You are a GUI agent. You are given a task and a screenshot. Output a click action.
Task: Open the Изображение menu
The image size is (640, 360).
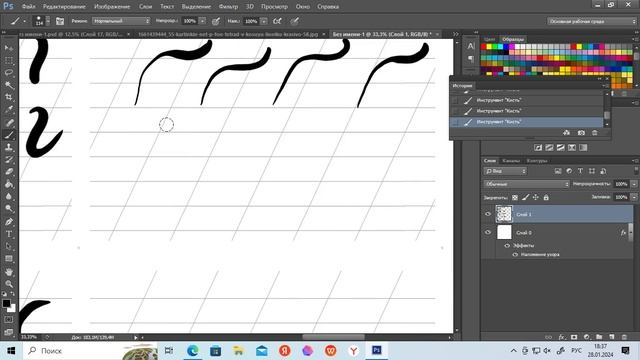(x=112, y=7)
